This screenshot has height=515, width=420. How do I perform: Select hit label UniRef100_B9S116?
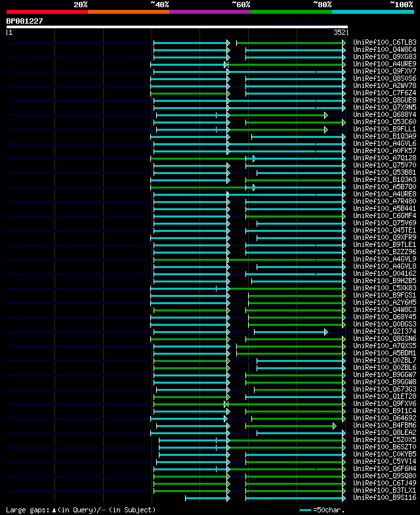point(385,498)
